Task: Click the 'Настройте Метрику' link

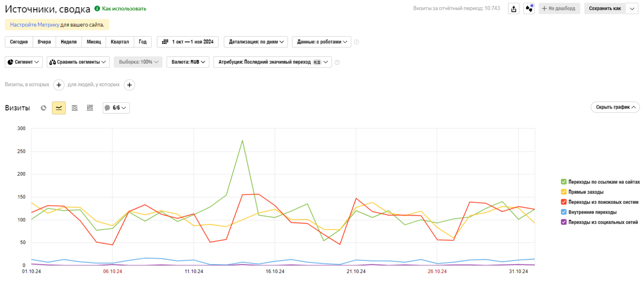Action: click(34, 25)
